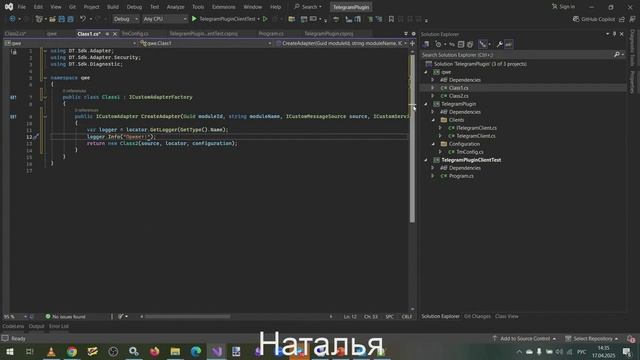Open the startup project dropdown arrow
The image size is (640, 360).
click(258, 19)
